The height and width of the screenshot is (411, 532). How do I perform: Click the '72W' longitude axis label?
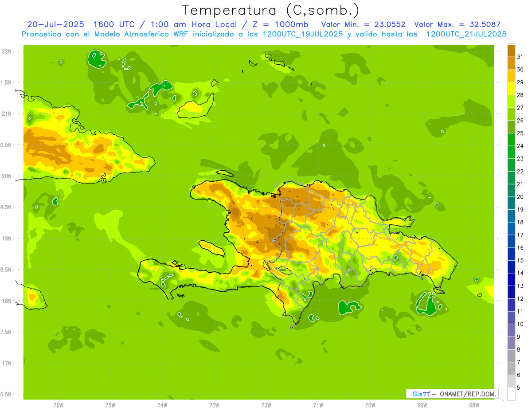click(266, 406)
